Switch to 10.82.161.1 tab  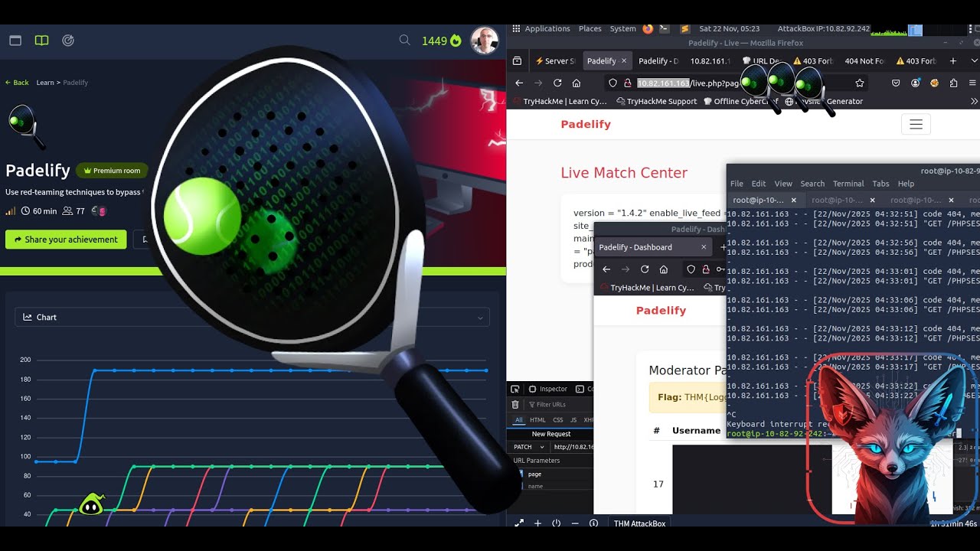(x=710, y=61)
